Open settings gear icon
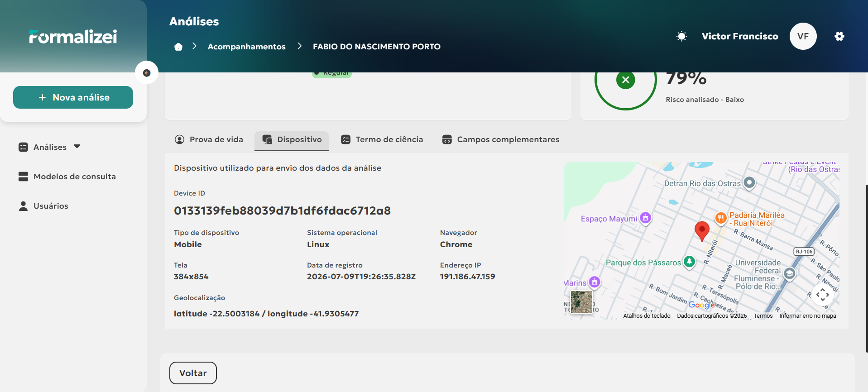Image resolution: width=868 pixels, height=392 pixels. tap(839, 36)
